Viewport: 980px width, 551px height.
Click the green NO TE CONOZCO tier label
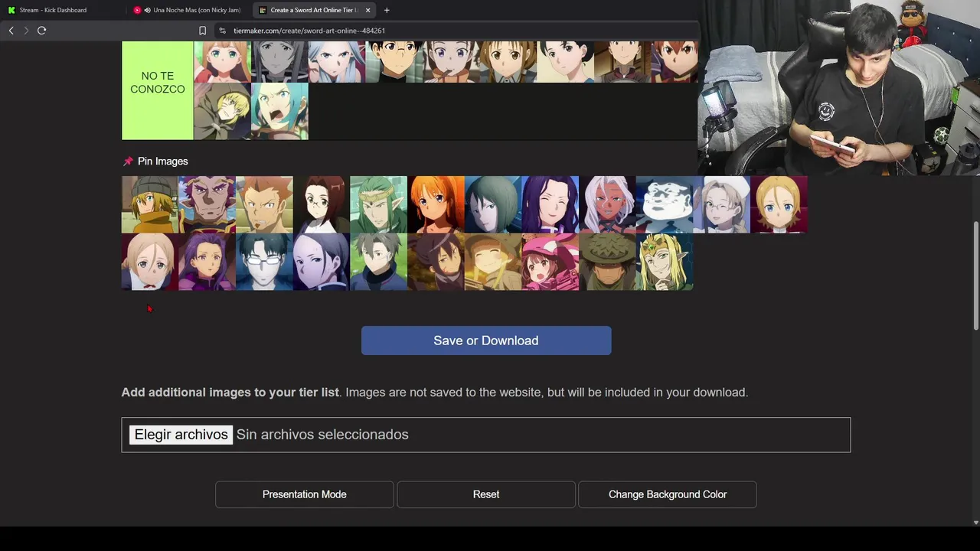click(158, 90)
